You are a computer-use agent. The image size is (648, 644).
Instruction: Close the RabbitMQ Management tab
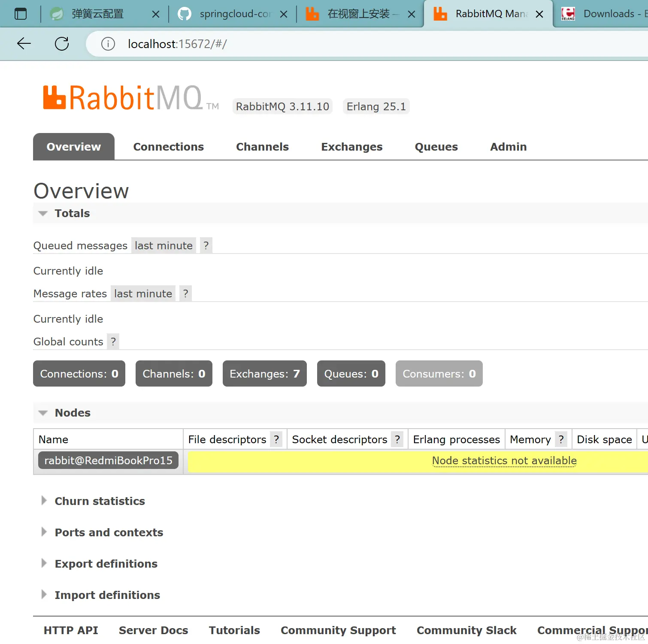[x=539, y=14]
